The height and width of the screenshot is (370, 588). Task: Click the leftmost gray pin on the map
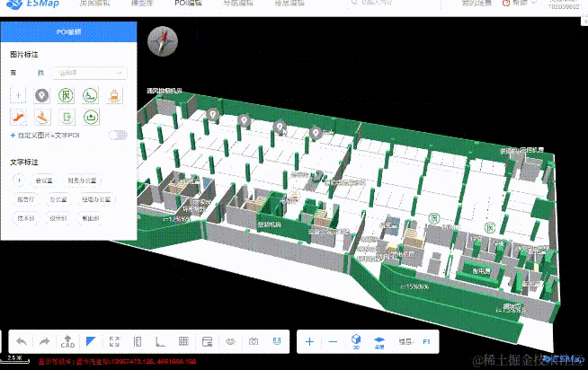[x=213, y=115]
